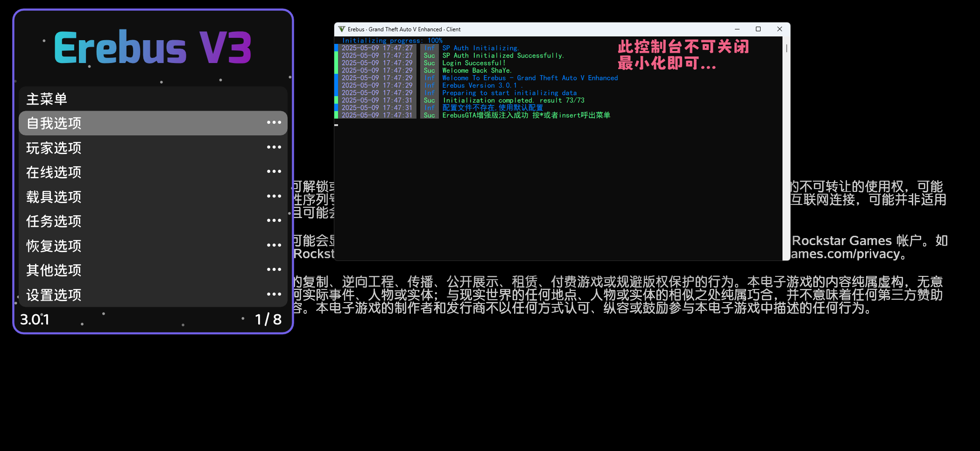Screen dimensions: 980x451
Task: Click the three dots beside 载具选项
Action: click(x=274, y=196)
